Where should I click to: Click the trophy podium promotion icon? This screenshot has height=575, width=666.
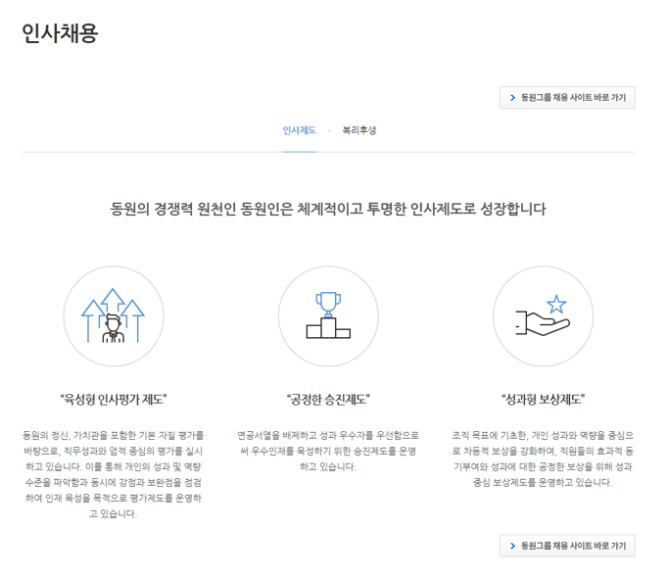click(328, 316)
